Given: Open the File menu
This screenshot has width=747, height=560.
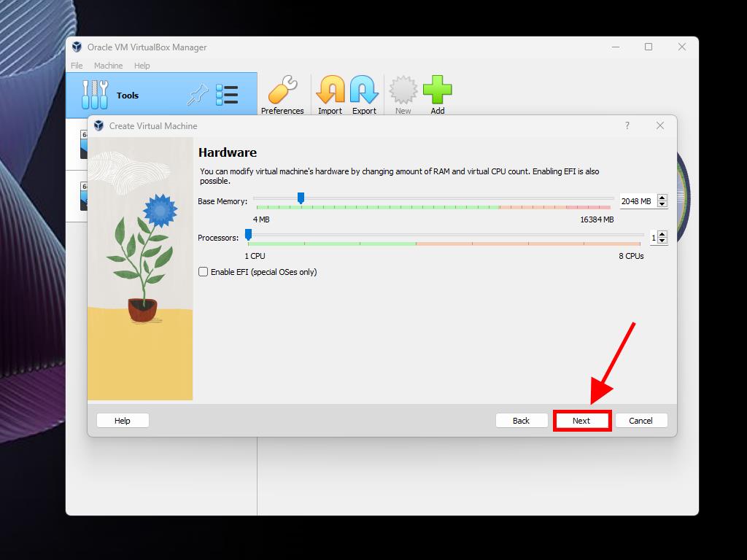Looking at the screenshot, I should tap(77, 66).
